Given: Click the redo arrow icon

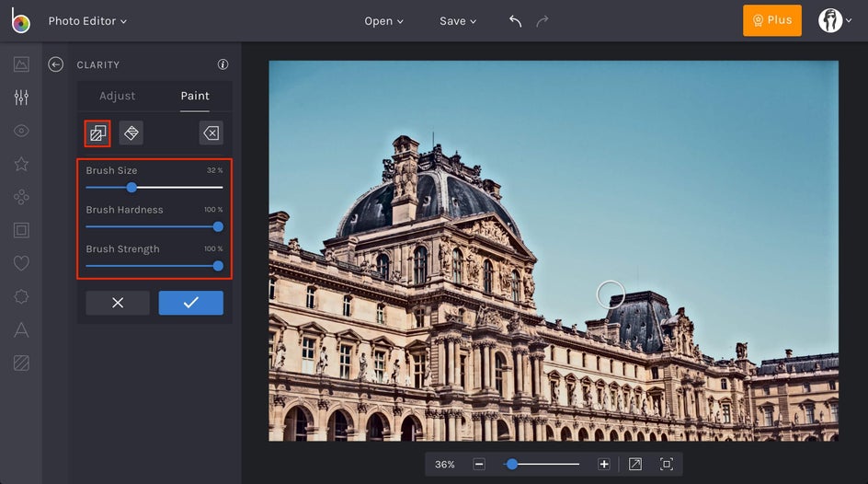Looking at the screenshot, I should pos(542,21).
